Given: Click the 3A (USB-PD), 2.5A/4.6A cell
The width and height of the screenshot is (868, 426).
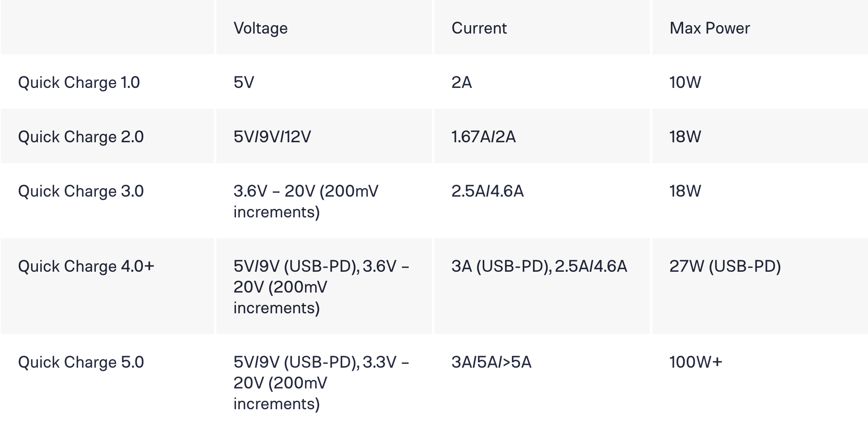Looking at the screenshot, I should (x=539, y=266).
